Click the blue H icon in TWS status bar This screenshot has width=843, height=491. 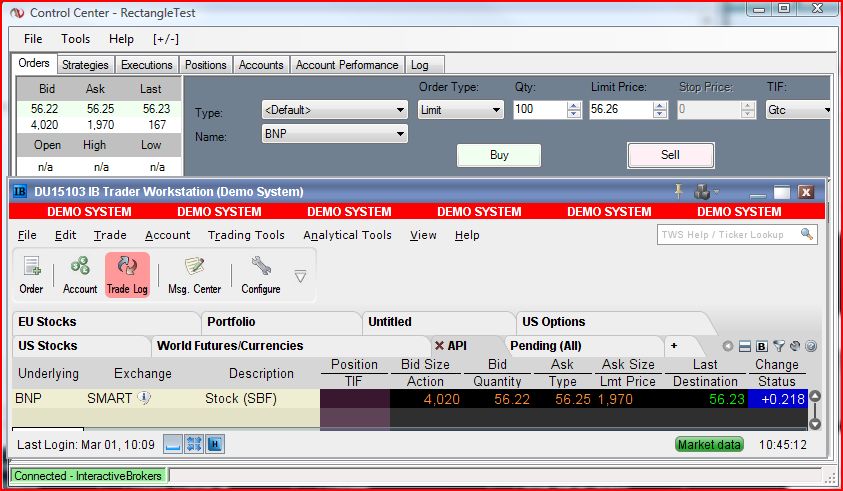(x=215, y=444)
